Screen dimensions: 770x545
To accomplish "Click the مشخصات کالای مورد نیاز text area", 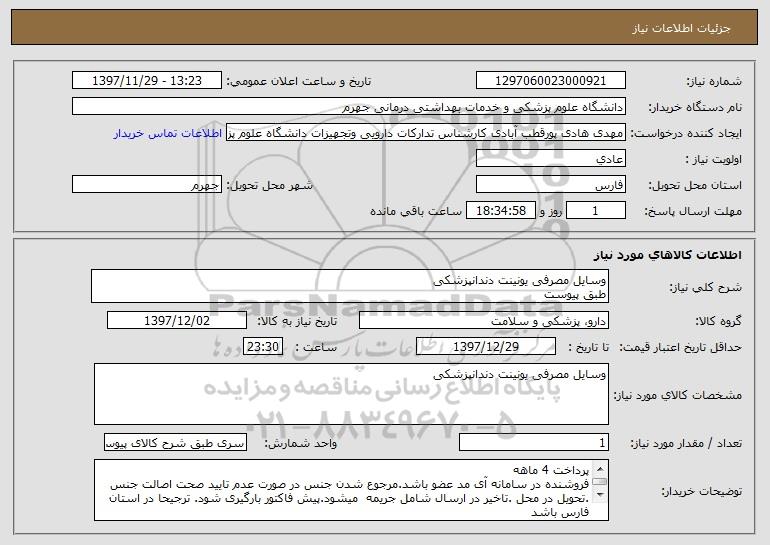I will [351, 394].
